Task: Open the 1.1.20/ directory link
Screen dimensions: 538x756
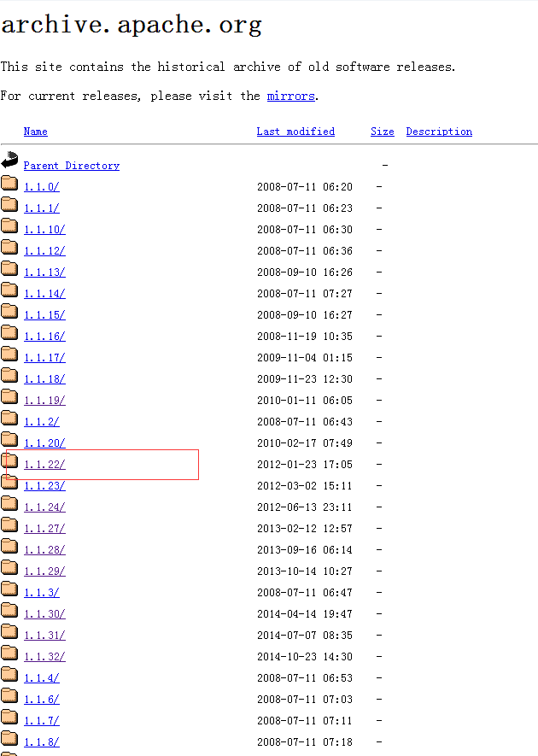Action: pos(44,443)
